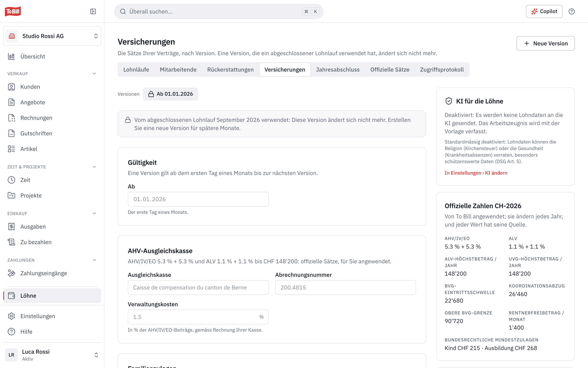
Task: Click the Studio Rossi AG company icon
Action: (x=12, y=36)
